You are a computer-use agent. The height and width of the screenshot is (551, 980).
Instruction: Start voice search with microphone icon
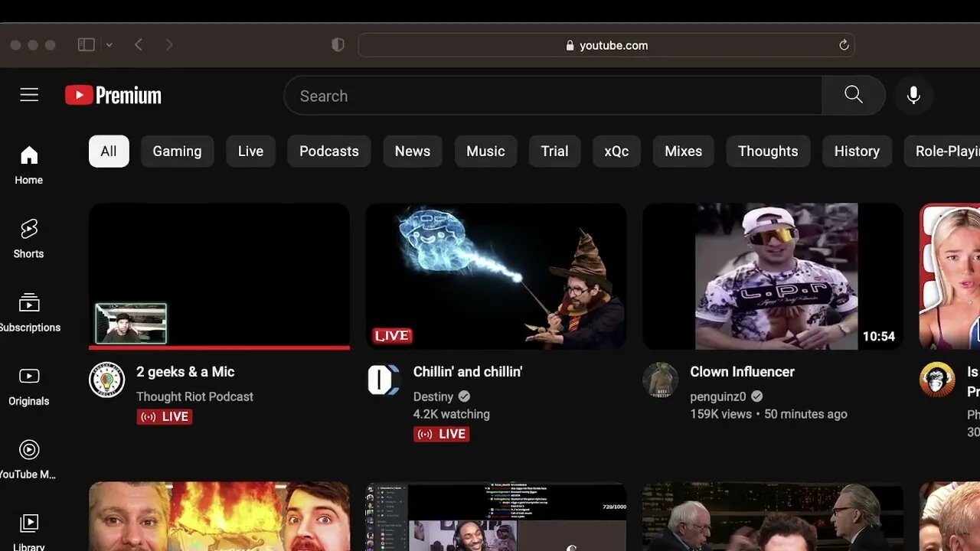click(913, 95)
